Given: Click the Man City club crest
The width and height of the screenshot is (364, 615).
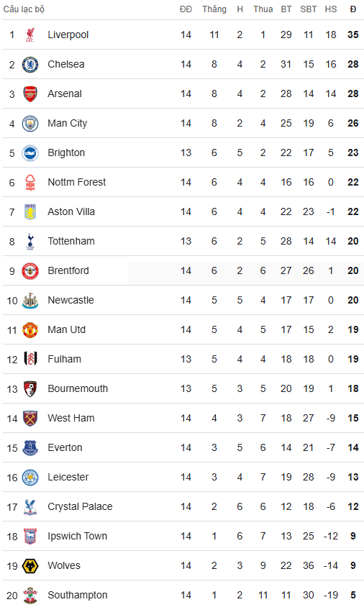Looking at the screenshot, I should tap(30, 123).
